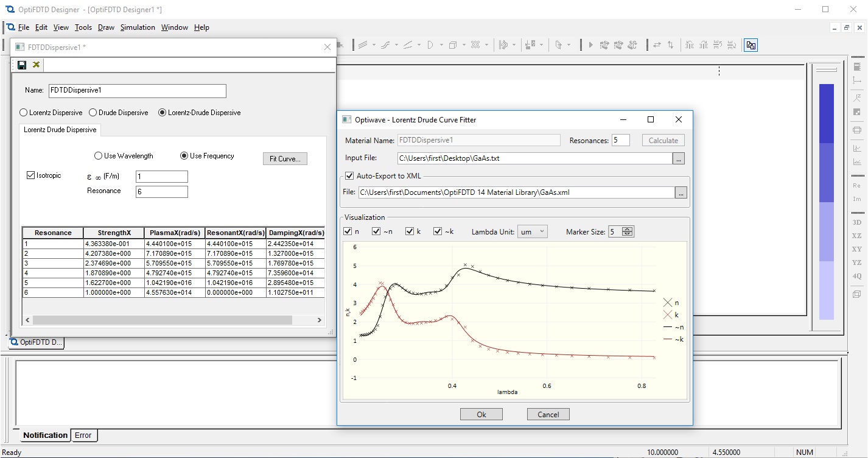The width and height of the screenshot is (868, 458).
Task: Open the Simulation menu
Action: (x=138, y=27)
